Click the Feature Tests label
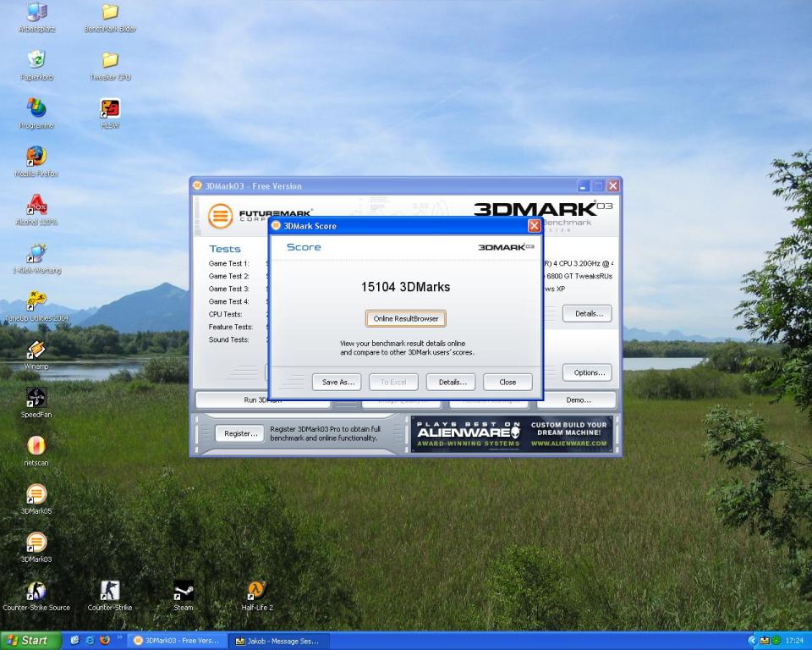The width and height of the screenshot is (812, 650). tap(230, 327)
